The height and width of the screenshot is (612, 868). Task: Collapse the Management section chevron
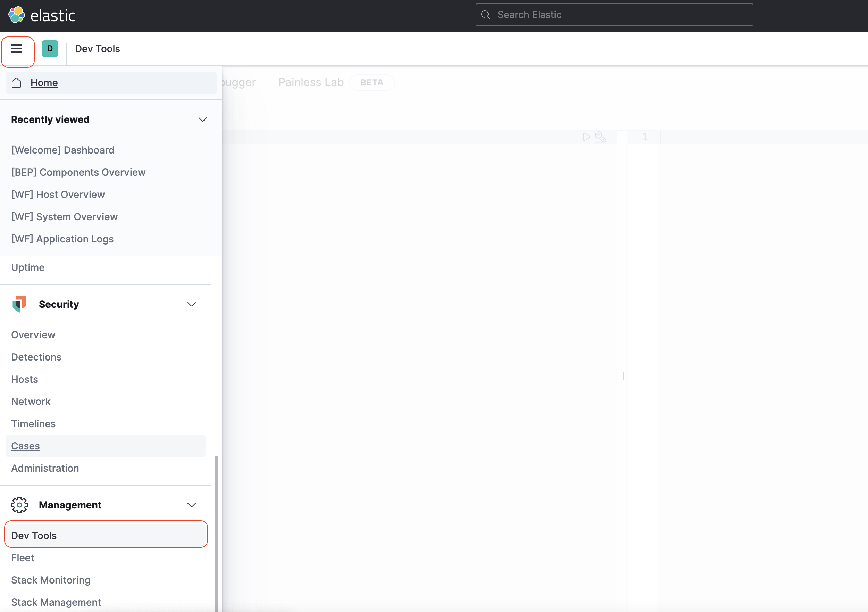(x=192, y=505)
